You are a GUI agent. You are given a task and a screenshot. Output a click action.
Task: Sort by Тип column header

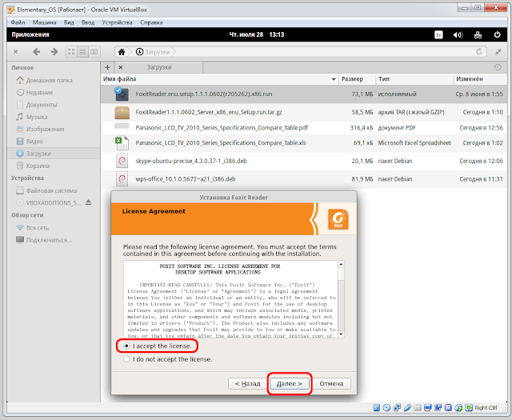(x=414, y=79)
